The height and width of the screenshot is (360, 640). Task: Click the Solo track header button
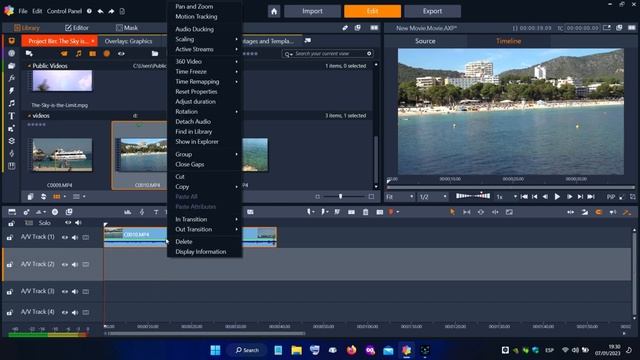tap(44, 223)
